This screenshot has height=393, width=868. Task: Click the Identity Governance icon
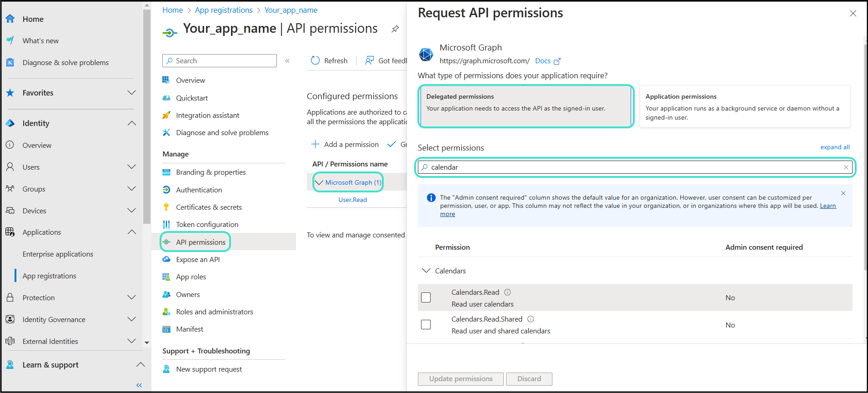pyautogui.click(x=10, y=319)
